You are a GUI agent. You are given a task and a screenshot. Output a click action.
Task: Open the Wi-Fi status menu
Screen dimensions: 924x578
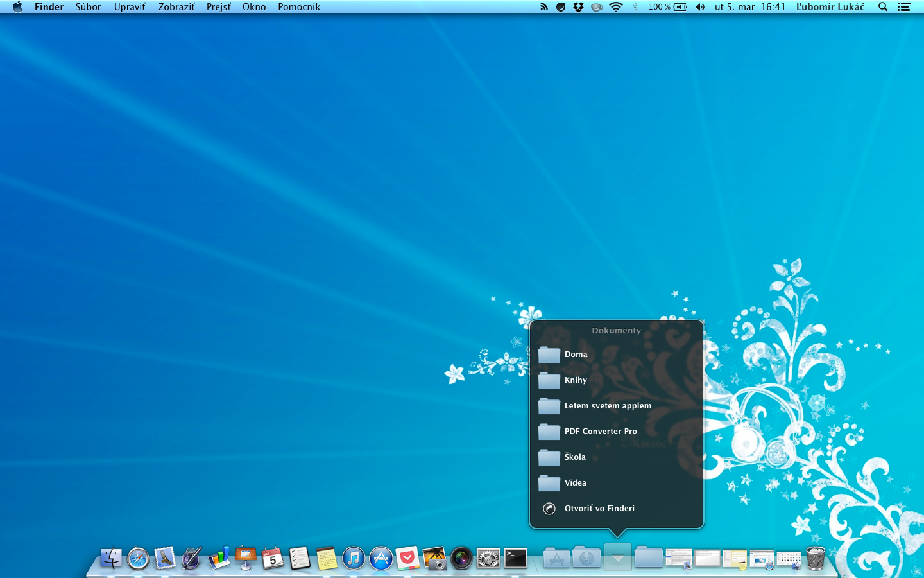click(616, 7)
